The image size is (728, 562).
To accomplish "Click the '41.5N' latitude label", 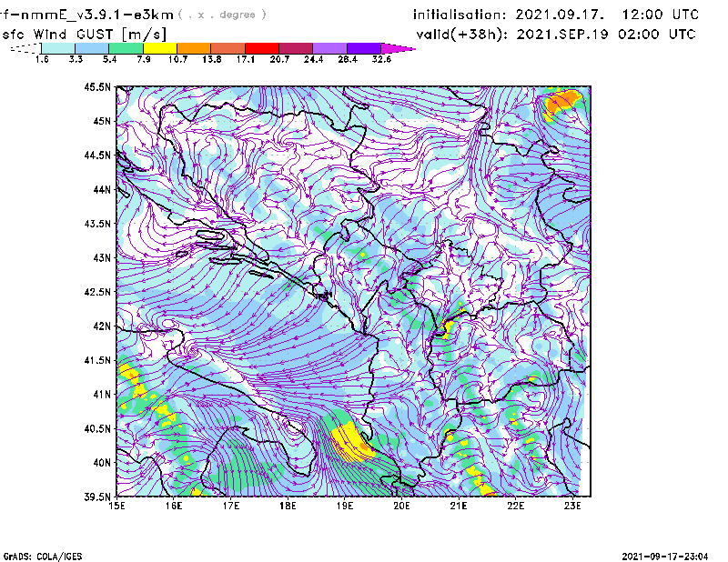I will (x=98, y=360).
